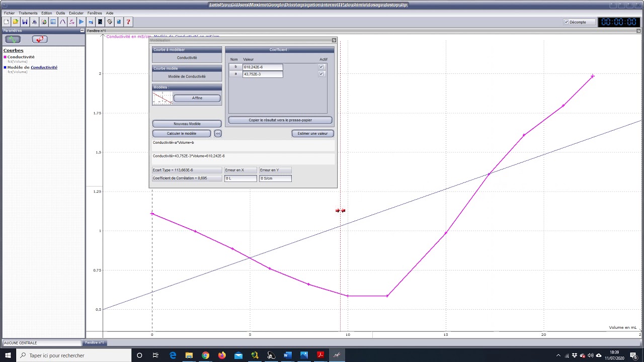The image size is (644, 362).
Task: Uncheck Actif for coefficient a
Action: [321, 74]
